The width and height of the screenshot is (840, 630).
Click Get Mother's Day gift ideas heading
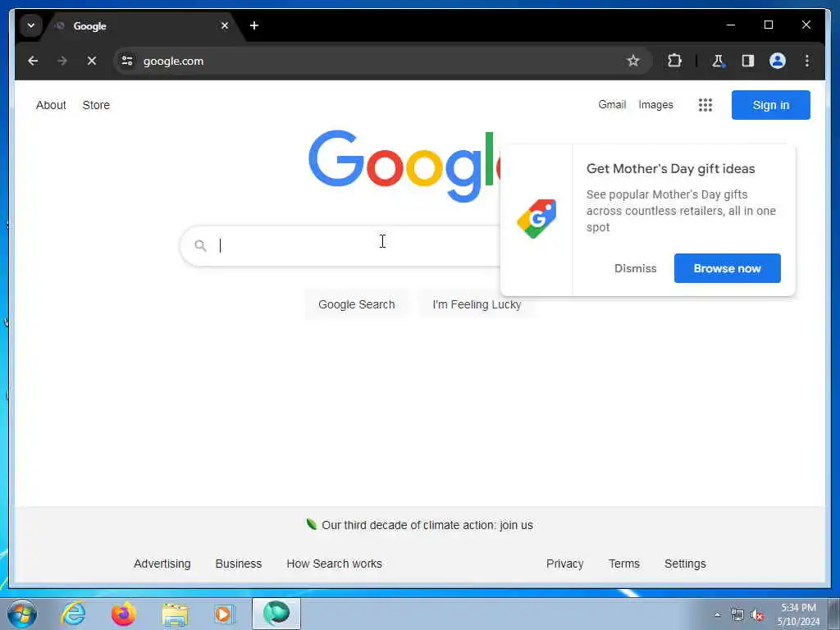pos(670,169)
